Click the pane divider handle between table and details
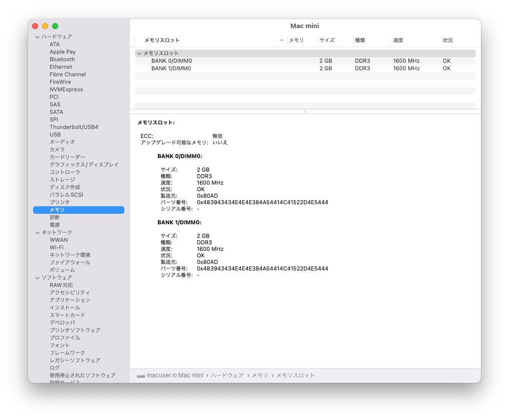Viewport: 509px width, 420px height. click(305, 111)
